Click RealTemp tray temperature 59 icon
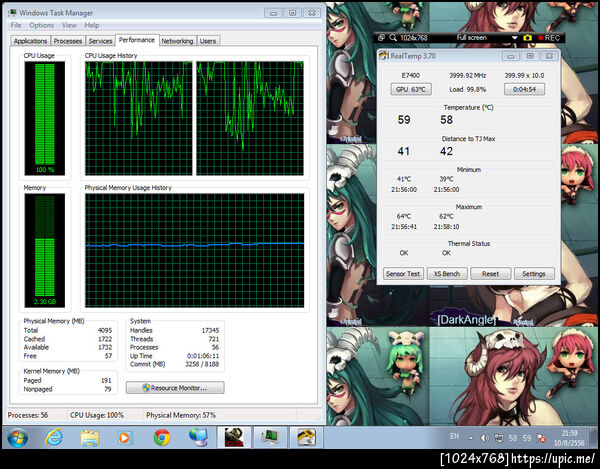This screenshot has height=469, width=600. pyautogui.click(x=527, y=438)
